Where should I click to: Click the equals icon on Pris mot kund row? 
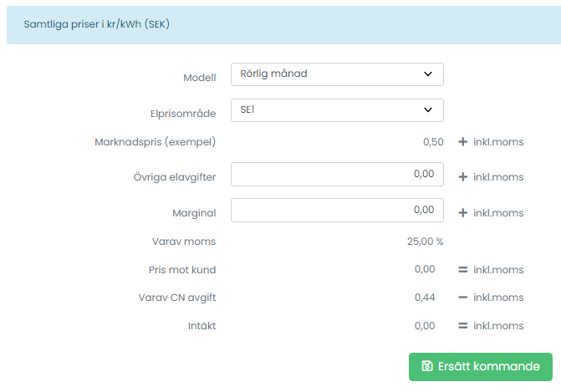coord(462,270)
